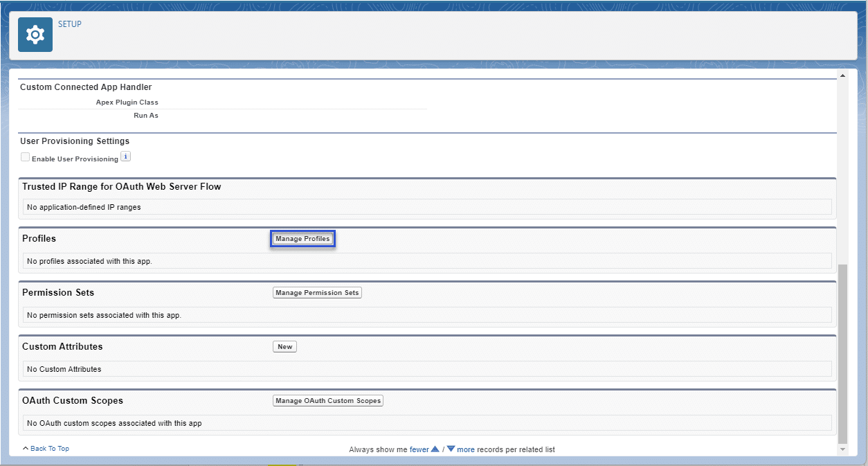Click the Manage Permission Sets button
Screen dimensions: 868x466
(x=317, y=292)
